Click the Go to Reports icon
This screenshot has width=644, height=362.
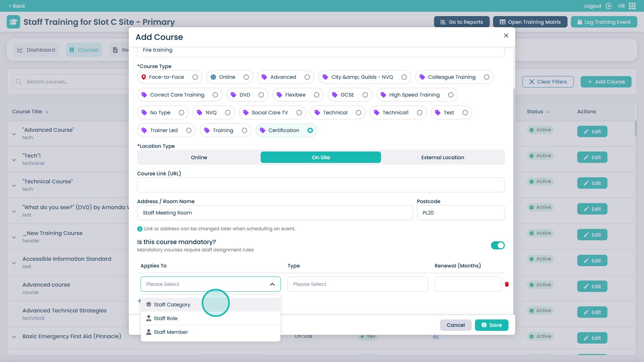[x=443, y=22]
